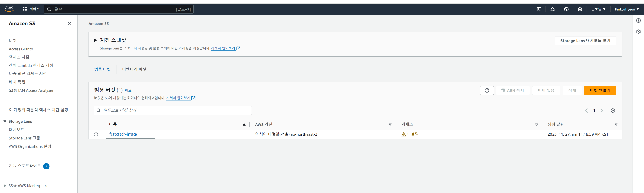
Task: Open the CloudShell terminal icon
Action: pyautogui.click(x=539, y=9)
